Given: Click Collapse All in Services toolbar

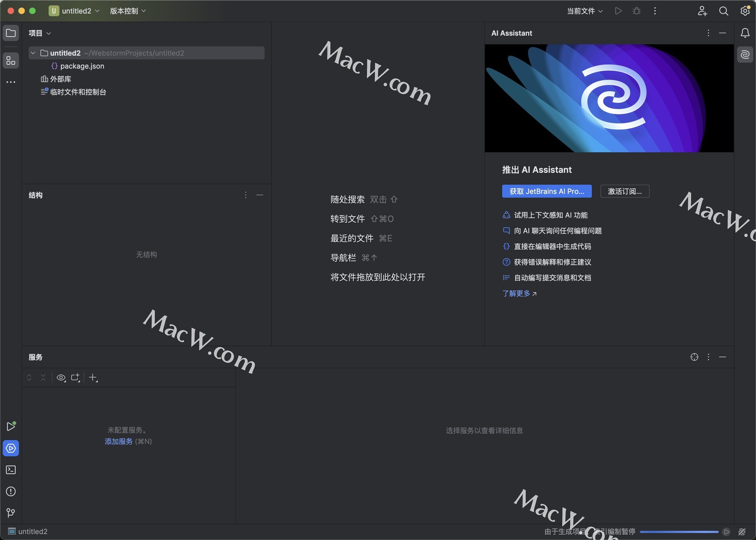Looking at the screenshot, I should tap(43, 378).
